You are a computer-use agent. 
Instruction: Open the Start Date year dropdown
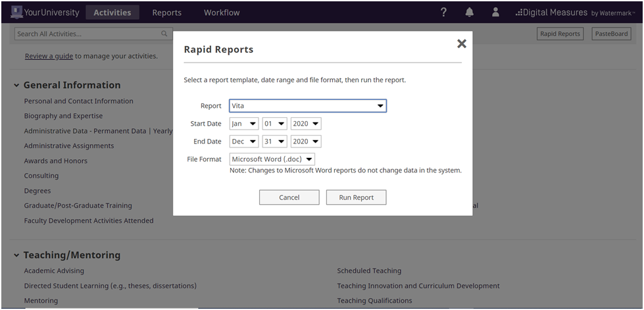(306, 124)
